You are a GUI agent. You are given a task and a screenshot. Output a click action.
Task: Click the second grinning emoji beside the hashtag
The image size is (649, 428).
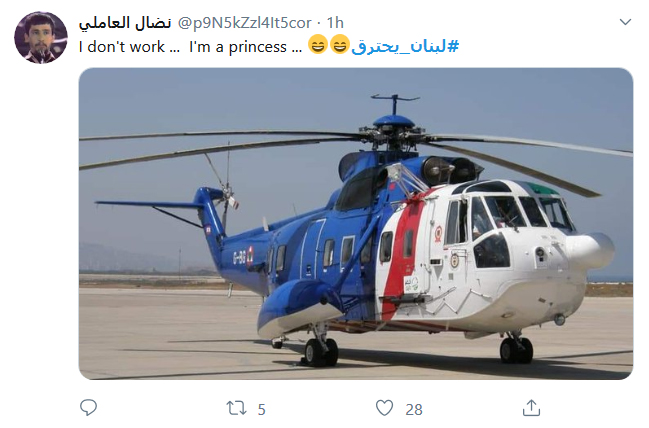(340, 45)
